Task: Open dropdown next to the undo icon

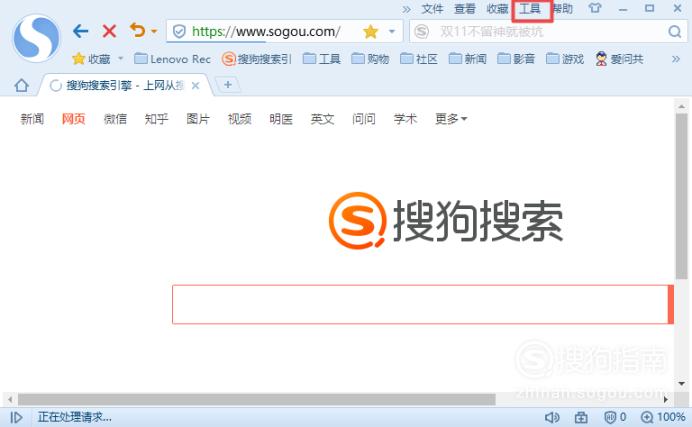Action: coord(154,31)
